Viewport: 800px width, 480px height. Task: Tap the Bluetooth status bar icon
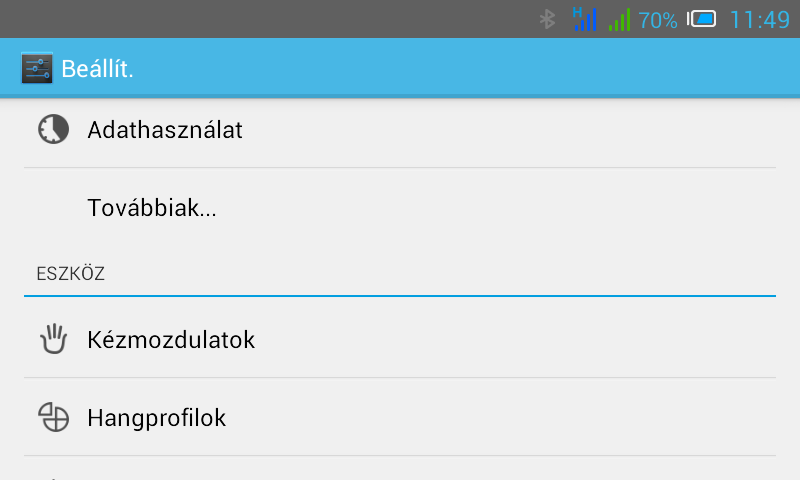(x=547, y=19)
